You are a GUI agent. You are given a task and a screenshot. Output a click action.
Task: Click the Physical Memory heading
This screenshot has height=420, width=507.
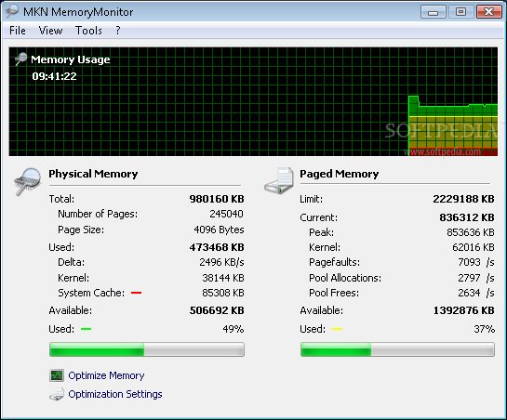93,174
